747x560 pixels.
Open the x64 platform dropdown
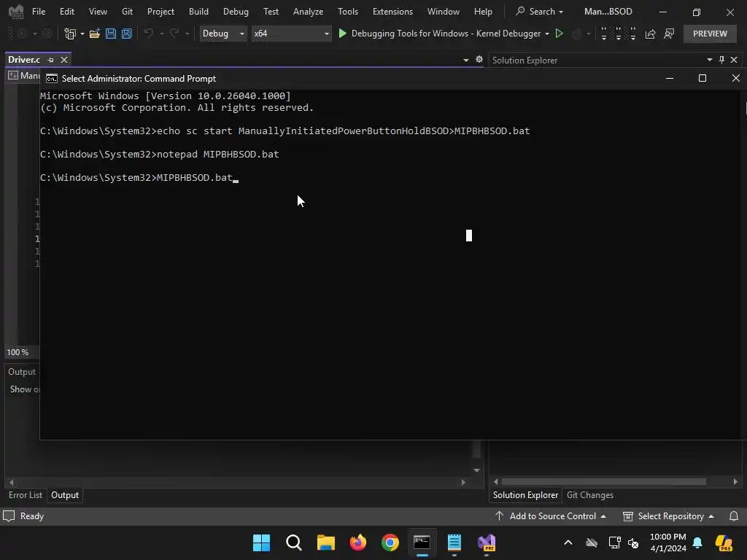coord(291,34)
